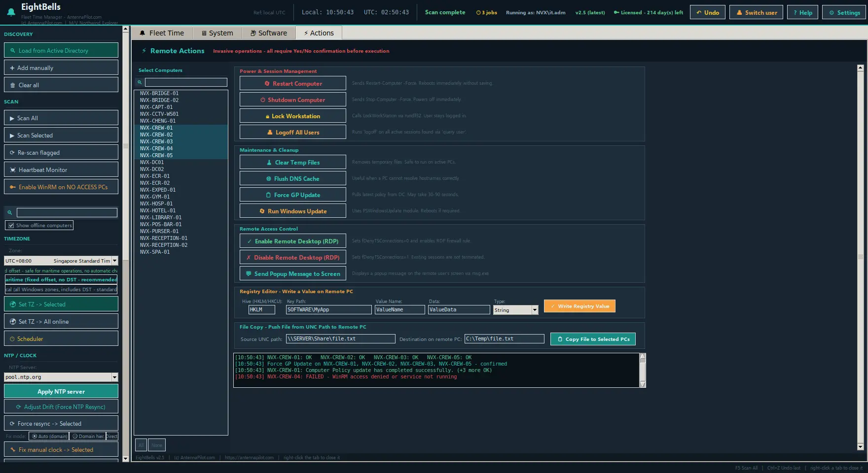Screen dimensions: 868x473
Task: Load computers from Active Directory
Action: point(61,50)
